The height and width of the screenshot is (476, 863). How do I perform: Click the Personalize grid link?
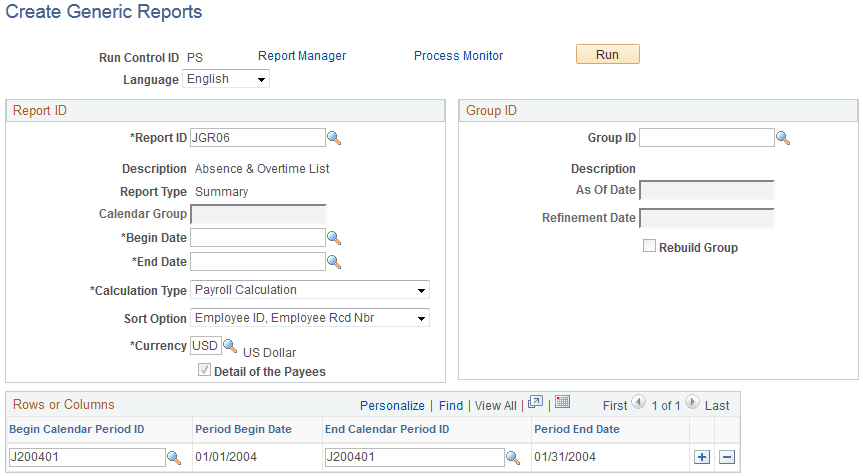[x=392, y=405]
